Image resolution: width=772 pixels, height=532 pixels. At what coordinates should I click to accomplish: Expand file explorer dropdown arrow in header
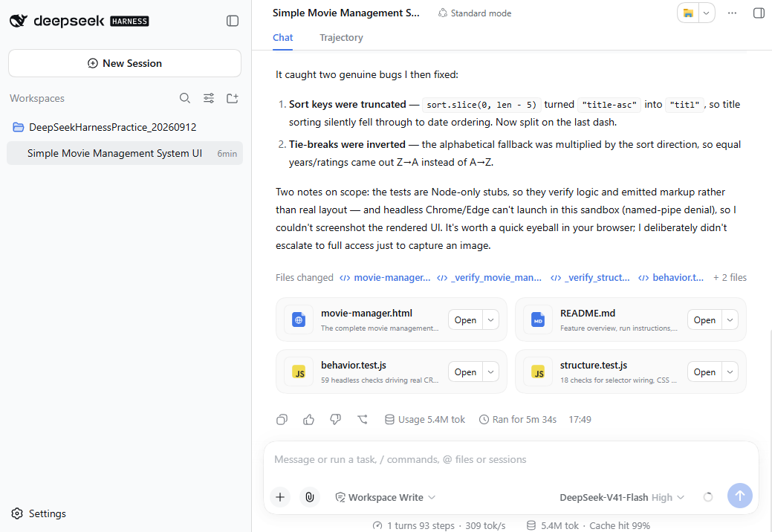pyautogui.click(x=706, y=13)
